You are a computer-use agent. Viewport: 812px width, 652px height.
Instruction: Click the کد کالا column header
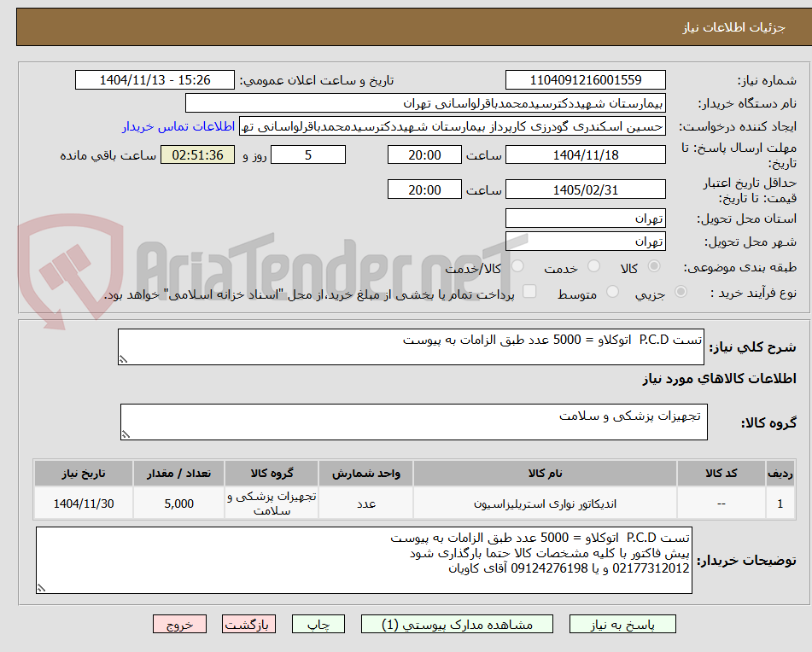(x=721, y=474)
